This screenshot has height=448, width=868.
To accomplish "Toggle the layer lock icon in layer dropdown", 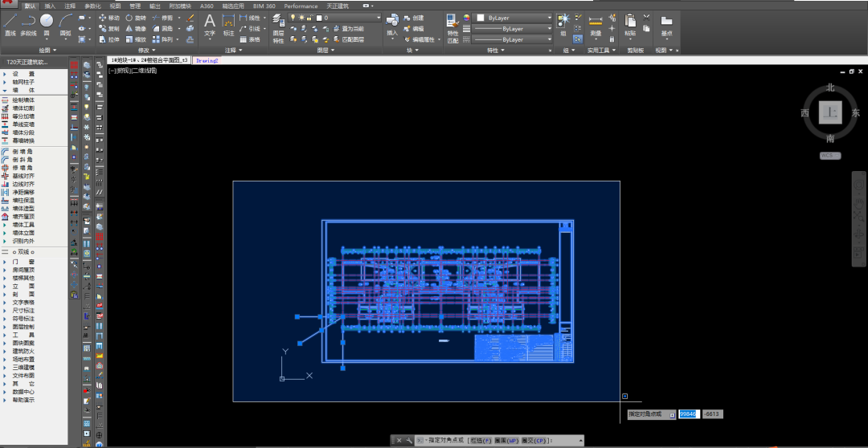I will coord(310,17).
